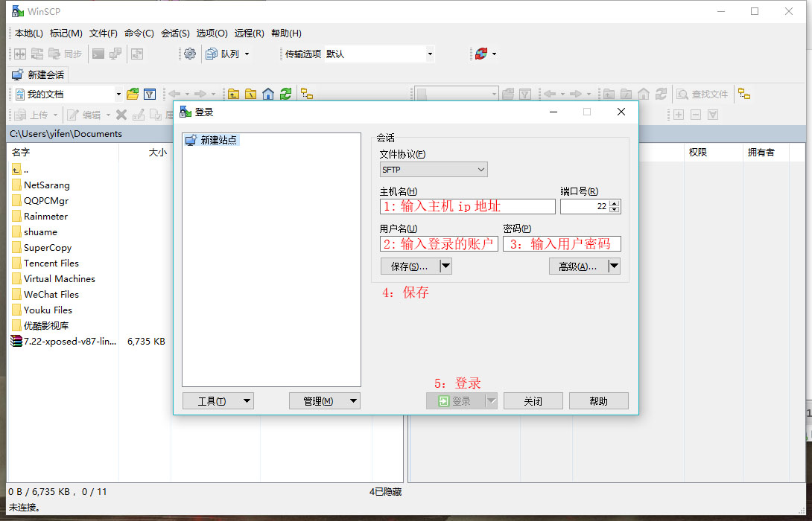Viewport: 812px width, 521px height.
Task: Open the 会话(S) menu
Action: (175, 33)
